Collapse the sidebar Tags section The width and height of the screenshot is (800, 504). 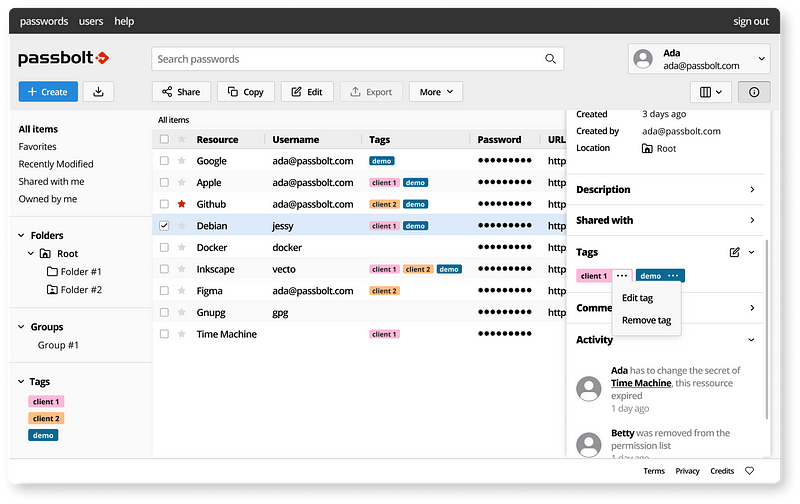21,382
